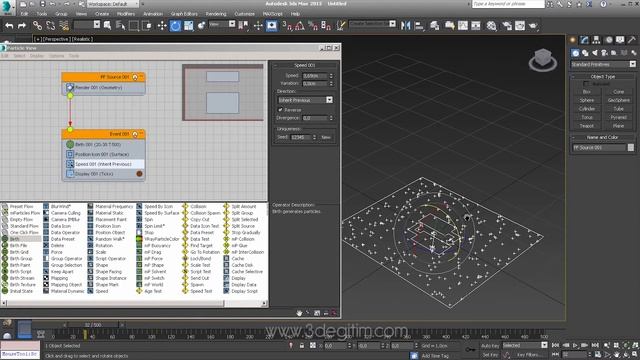Click the keyword search input field

508,4
